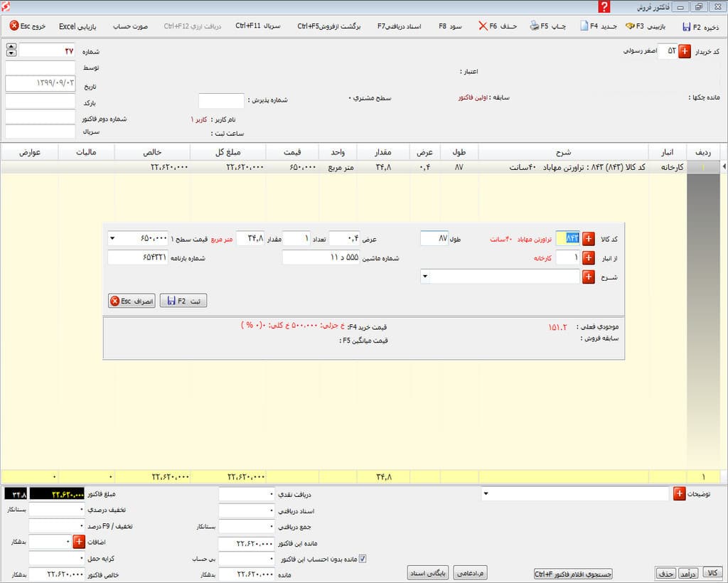Click the شماره دوم فاکتور field

pos(41,117)
